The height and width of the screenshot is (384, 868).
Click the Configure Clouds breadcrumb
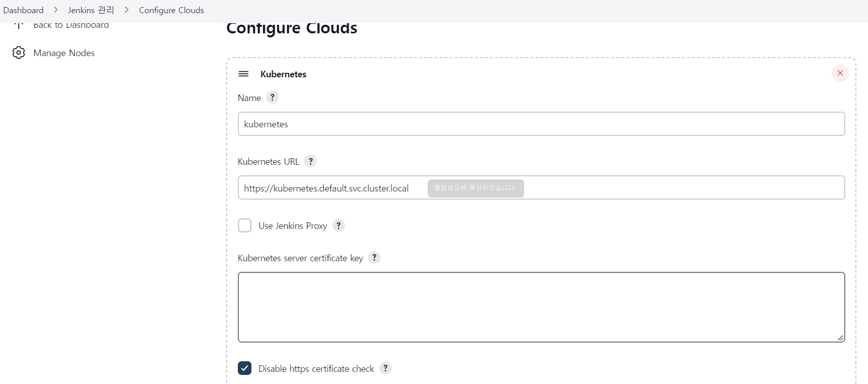[171, 10]
